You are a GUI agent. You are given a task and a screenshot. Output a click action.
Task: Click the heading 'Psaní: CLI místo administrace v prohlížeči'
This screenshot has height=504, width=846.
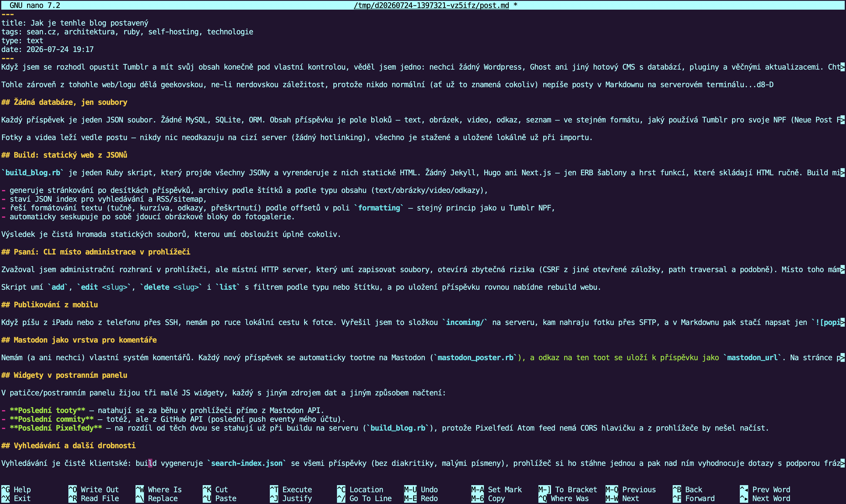click(x=95, y=252)
